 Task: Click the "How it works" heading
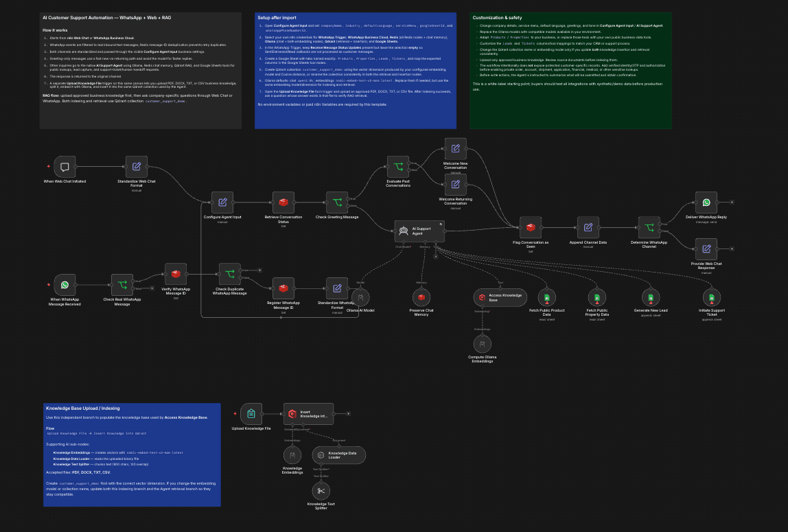point(56,30)
